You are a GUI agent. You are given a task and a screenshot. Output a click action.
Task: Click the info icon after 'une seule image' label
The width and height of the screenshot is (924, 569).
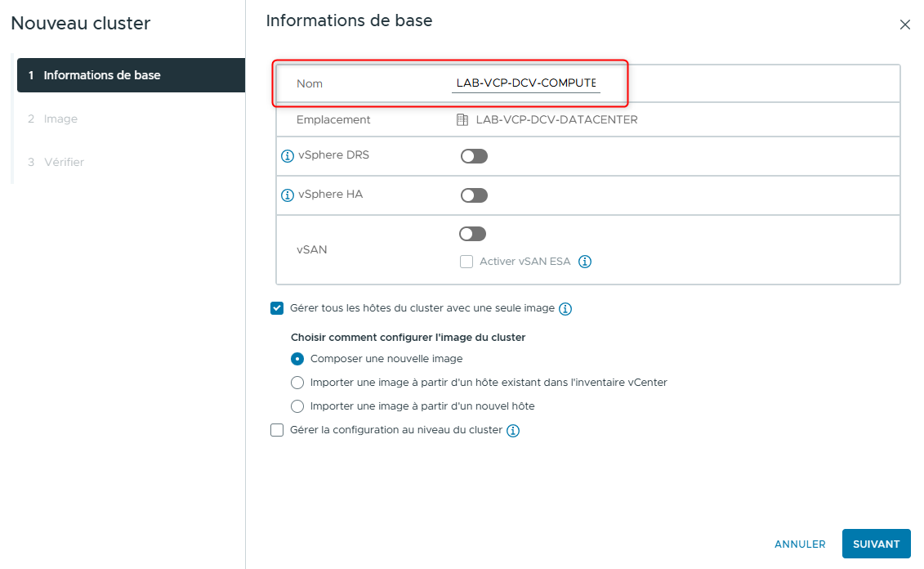tap(565, 308)
